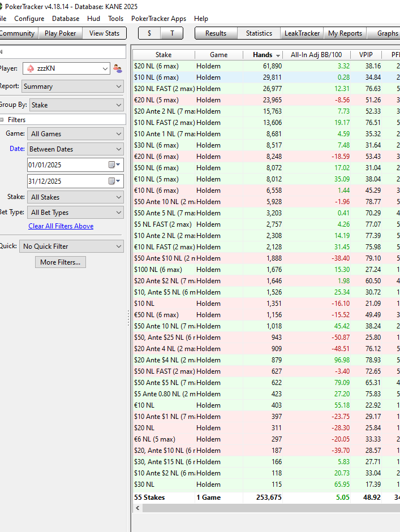Select the €20 NL (5 max) row
This screenshot has width=400, height=532.
pos(266,100)
